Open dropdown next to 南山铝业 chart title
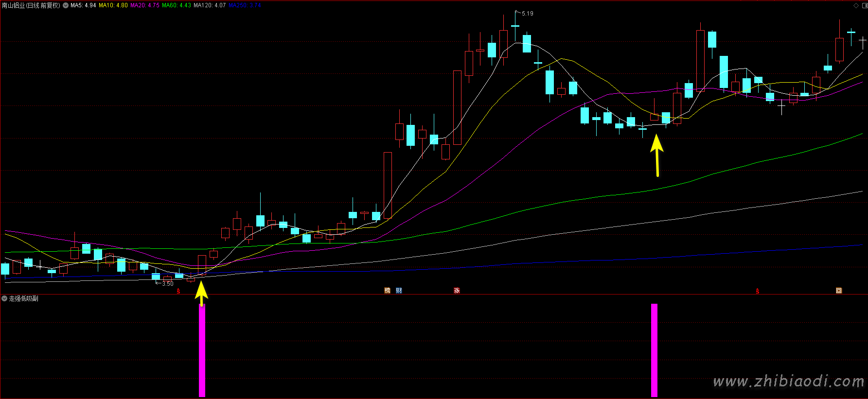The image size is (868, 399). (66, 5)
